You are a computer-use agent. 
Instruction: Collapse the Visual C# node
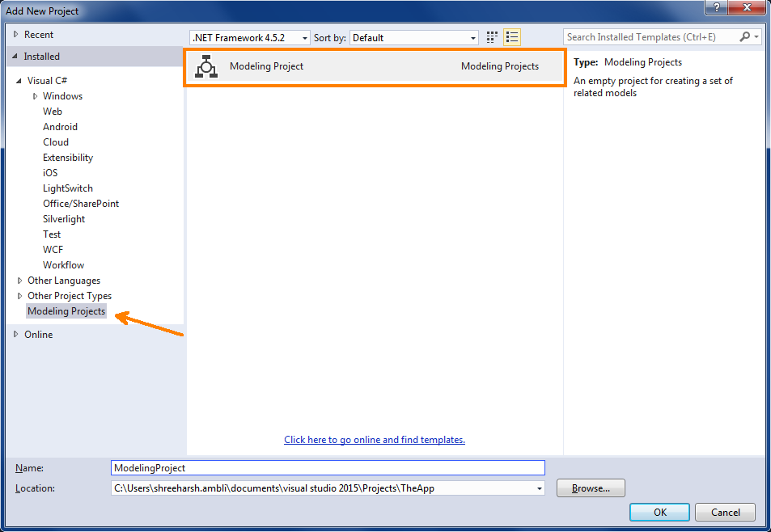tap(19, 81)
